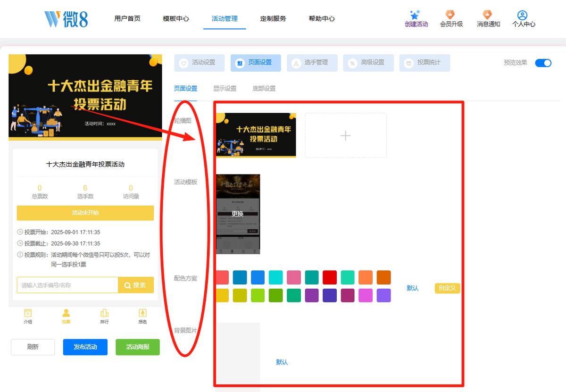Choose the indigo color swatch
Screen dimensions: 566x392
click(330, 295)
